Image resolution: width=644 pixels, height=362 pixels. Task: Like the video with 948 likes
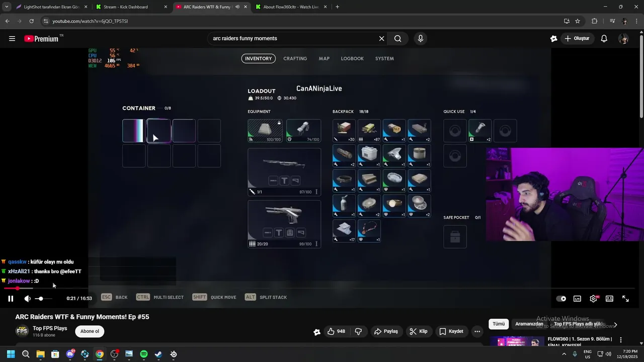(336, 331)
